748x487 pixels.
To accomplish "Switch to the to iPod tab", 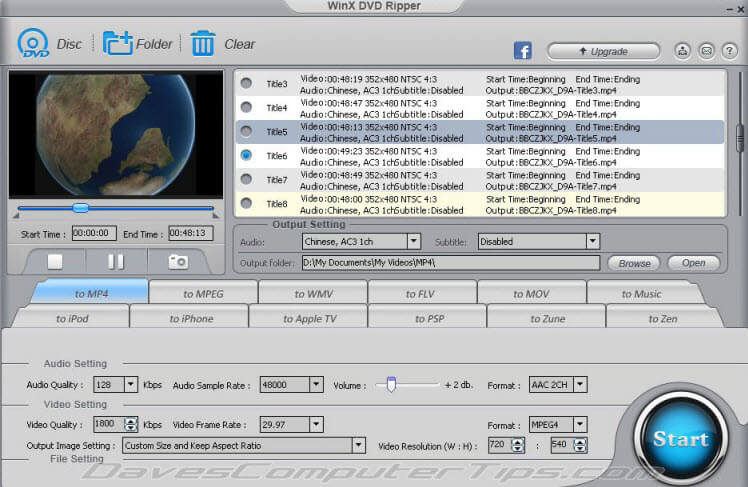I will [x=72, y=318].
